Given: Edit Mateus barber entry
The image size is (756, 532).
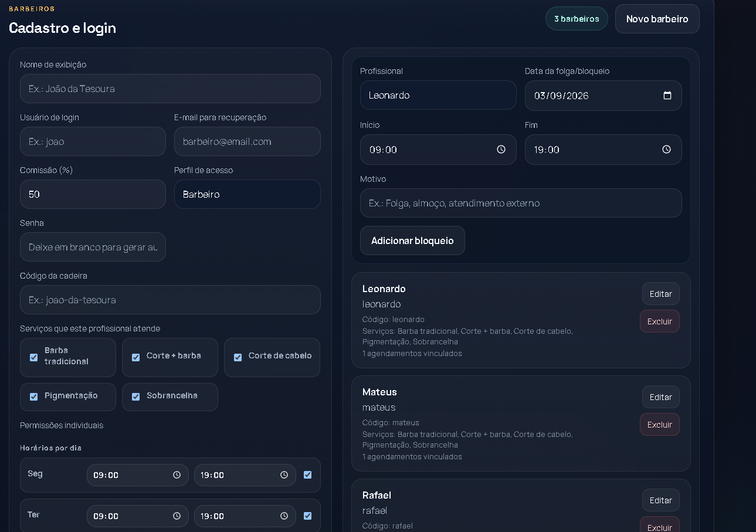Looking at the screenshot, I should (660, 397).
